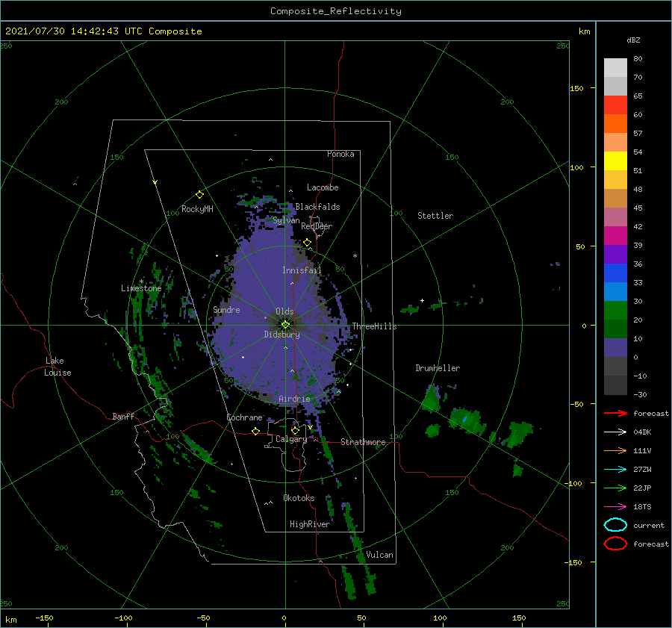
Task: Click the Composite_Reflectivity title
Action: pos(336,11)
